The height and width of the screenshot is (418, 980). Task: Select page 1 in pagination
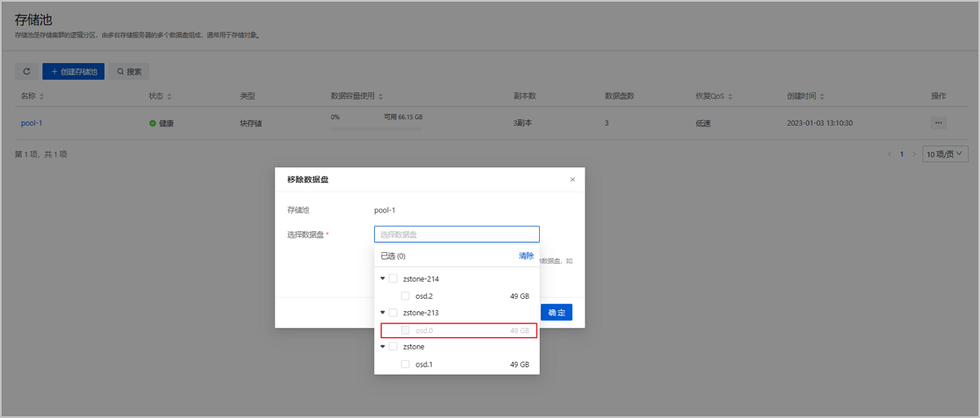click(x=902, y=153)
